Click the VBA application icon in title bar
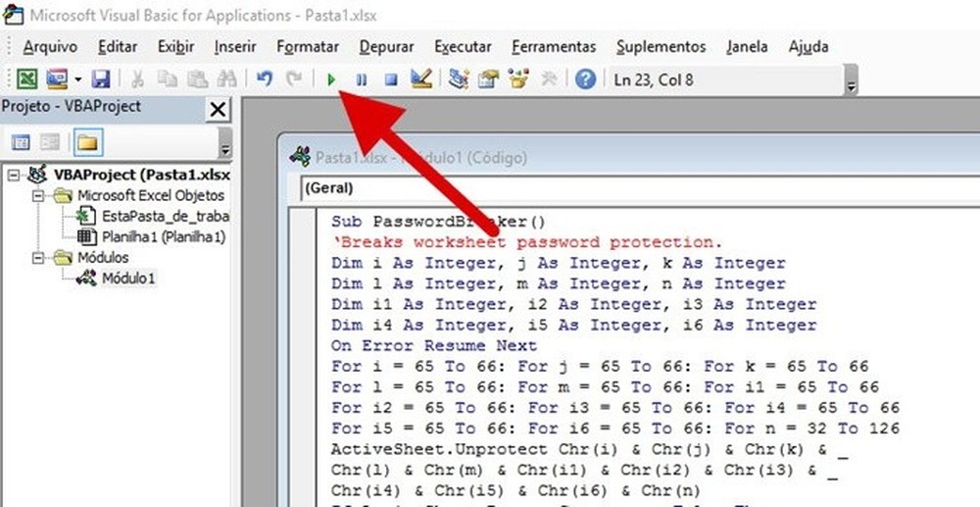Viewport: 980px width, 507px height. click(x=13, y=14)
